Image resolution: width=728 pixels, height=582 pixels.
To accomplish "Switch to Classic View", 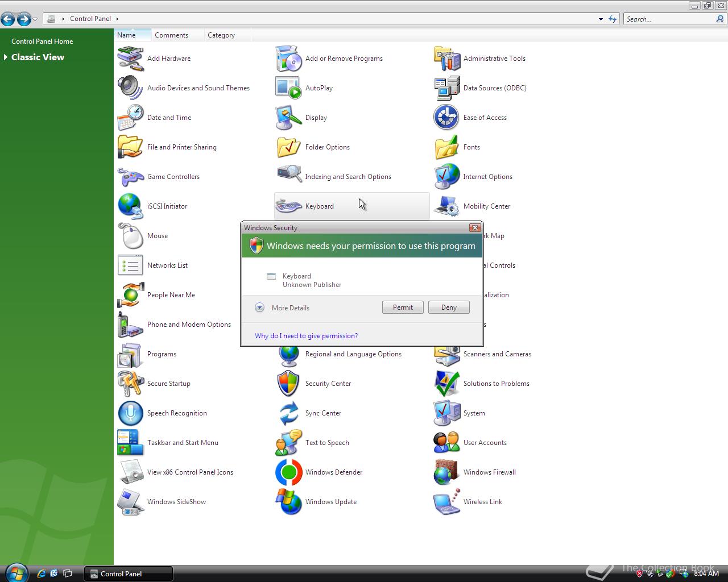I will 38,57.
